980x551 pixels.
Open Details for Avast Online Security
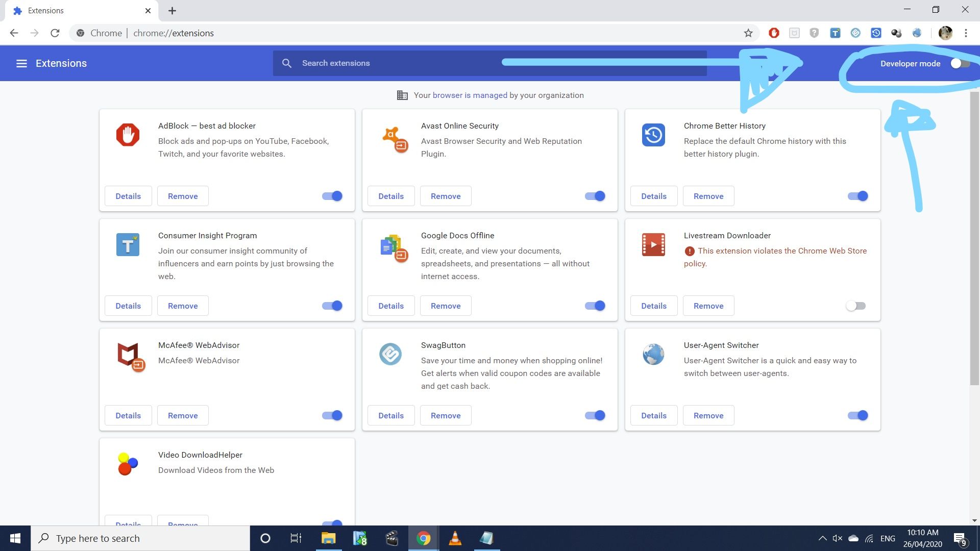pyautogui.click(x=391, y=196)
